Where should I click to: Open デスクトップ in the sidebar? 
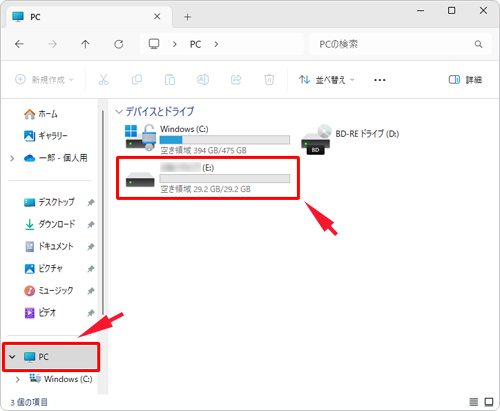(49, 202)
